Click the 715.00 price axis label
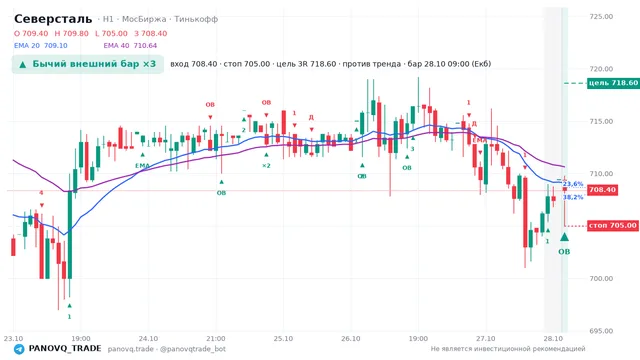Viewport: 640px width, 360px height. [x=601, y=122]
